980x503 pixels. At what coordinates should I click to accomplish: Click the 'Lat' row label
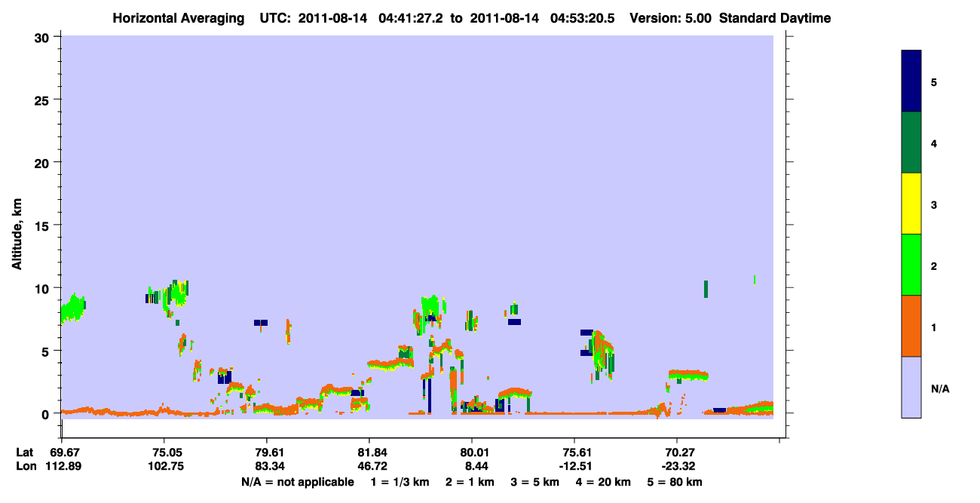pyautogui.click(x=25, y=452)
